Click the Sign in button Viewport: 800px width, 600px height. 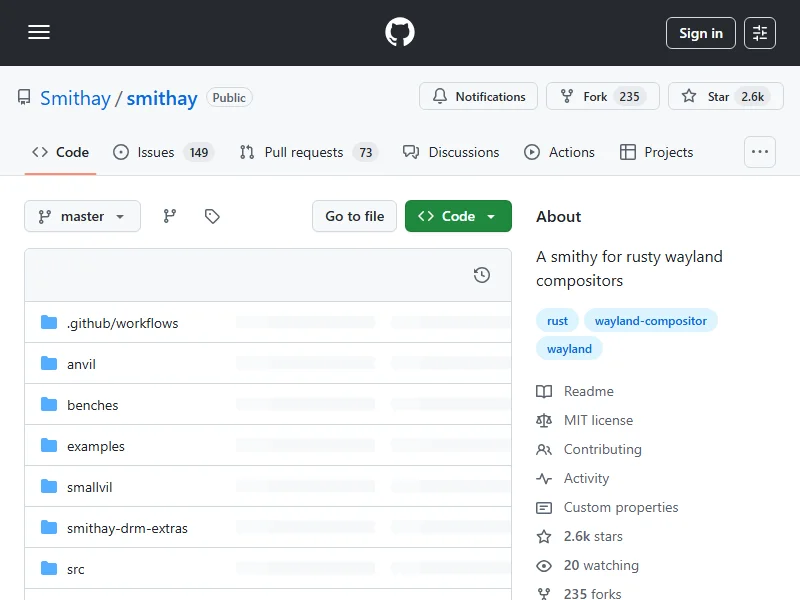[x=700, y=33]
